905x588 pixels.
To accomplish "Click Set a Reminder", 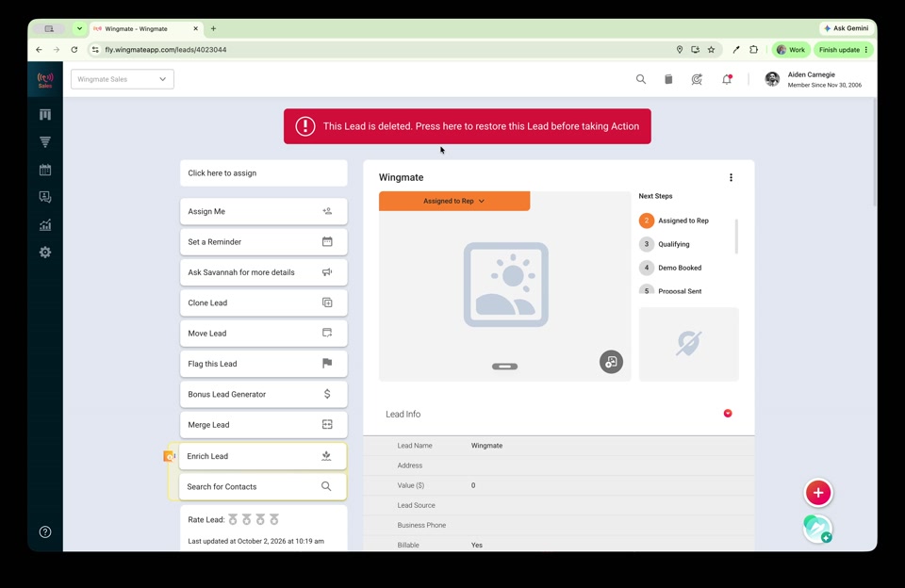I will [x=264, y=242].
